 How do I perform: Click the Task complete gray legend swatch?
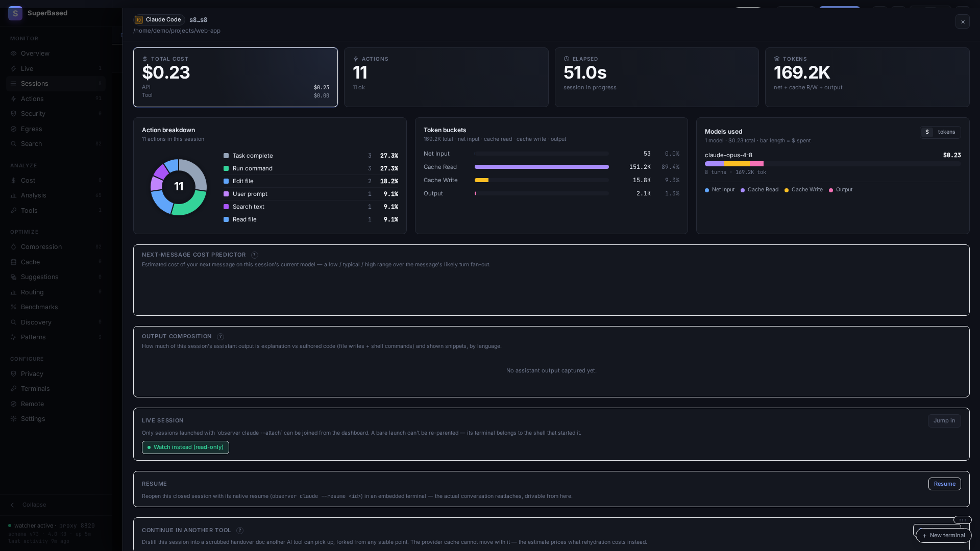point(226,156)
